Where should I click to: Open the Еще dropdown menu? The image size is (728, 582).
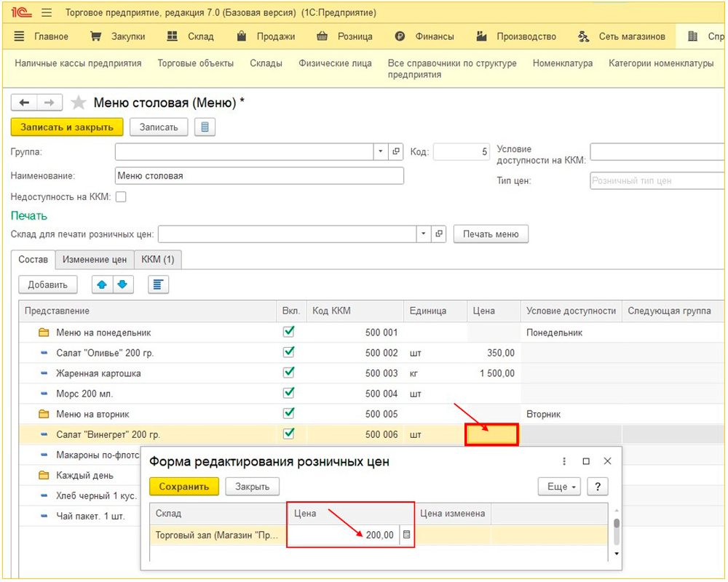(558, 487)
